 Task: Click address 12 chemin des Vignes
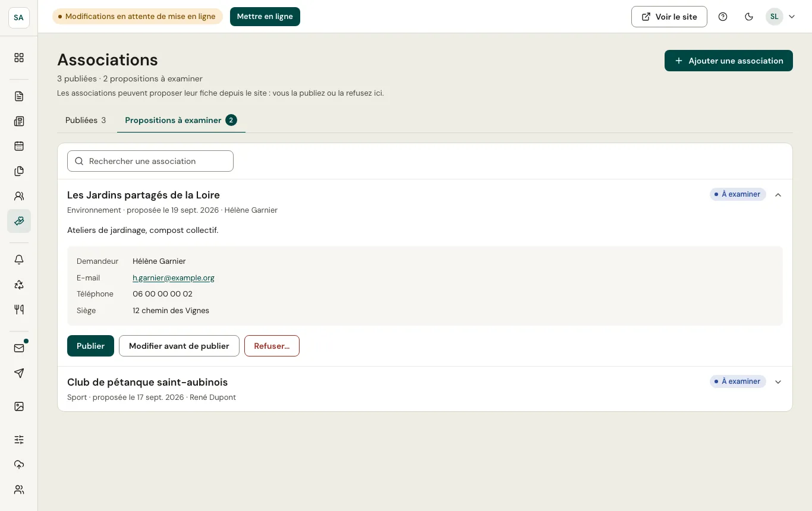pos(171,310)
